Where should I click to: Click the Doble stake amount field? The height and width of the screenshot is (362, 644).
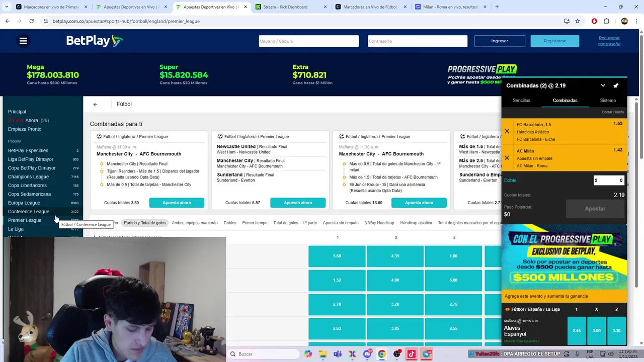609,180
